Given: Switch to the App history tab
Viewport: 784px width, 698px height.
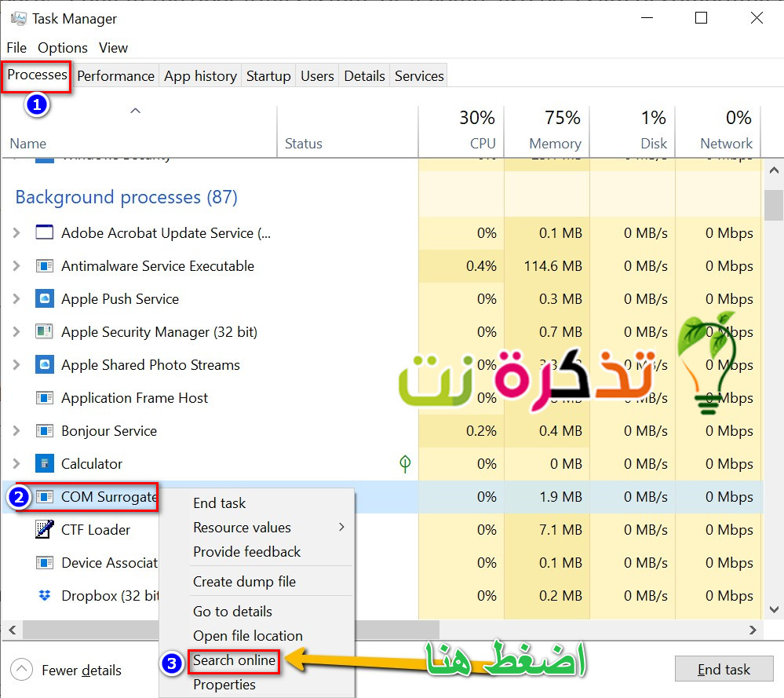Looking at the screenshot, I should pos(200,75).
